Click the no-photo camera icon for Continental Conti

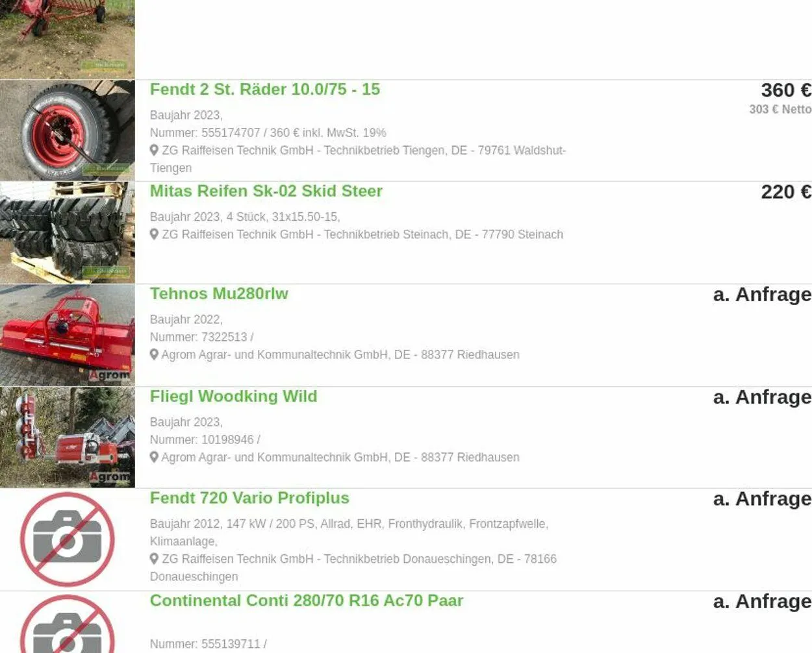click(x=68, y=624)
